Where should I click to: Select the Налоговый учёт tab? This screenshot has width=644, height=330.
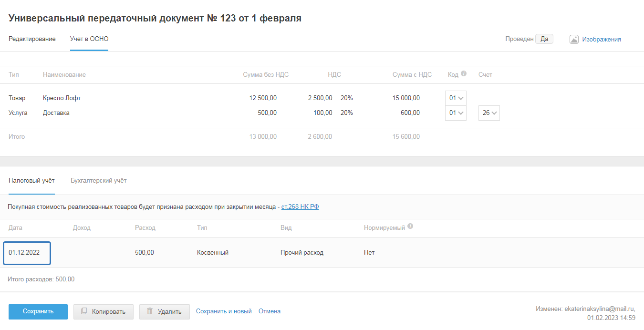31,181
